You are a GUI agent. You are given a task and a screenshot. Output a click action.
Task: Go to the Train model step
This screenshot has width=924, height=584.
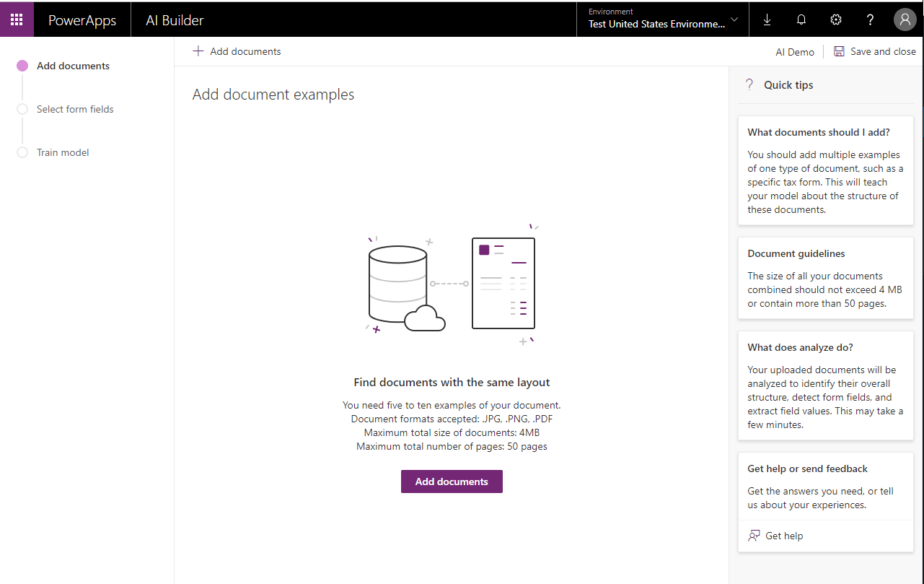coord(63,152)
